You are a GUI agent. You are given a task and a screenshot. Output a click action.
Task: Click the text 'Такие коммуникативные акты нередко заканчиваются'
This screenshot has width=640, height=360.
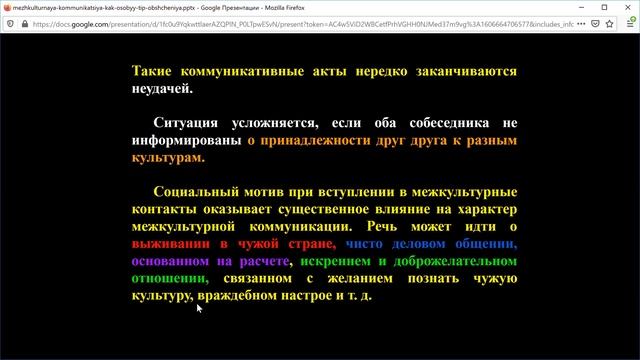tap(324, 71)
